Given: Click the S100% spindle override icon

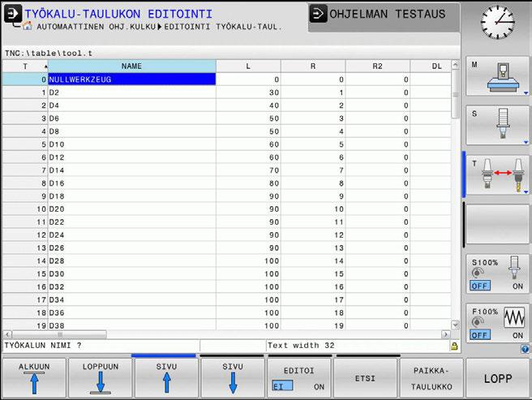Looking at the screenshot, I should [514, 267].
